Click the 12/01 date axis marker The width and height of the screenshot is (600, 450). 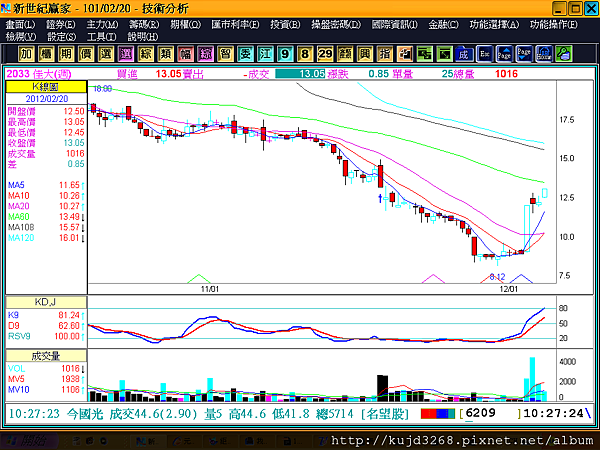coord(509,289)
